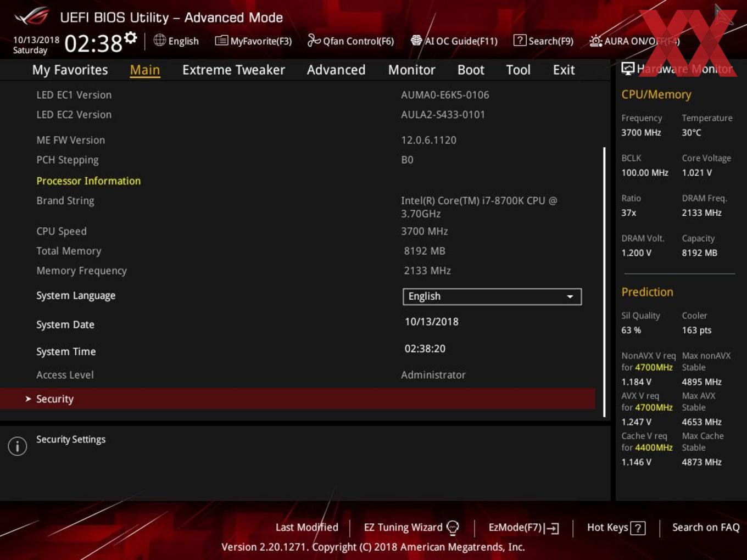747x560 pixels.
Task: Open MyFavorite(F3) list icon
Action: pos(221,41)
